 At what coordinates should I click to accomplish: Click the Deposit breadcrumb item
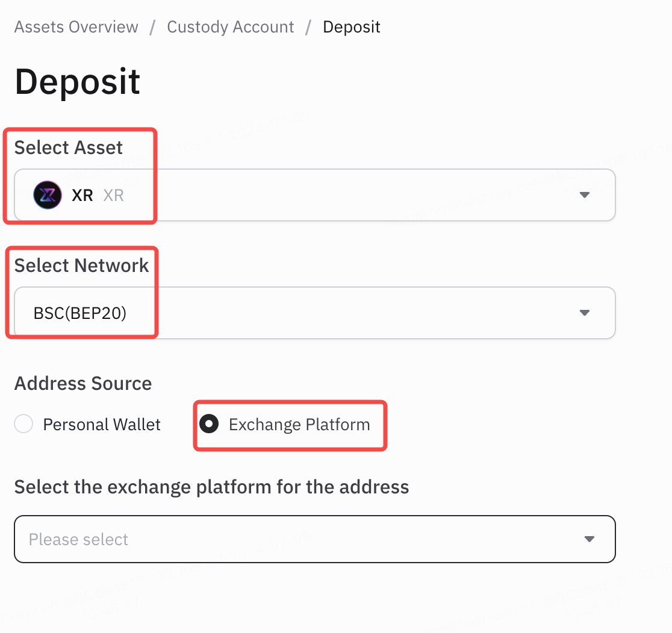tap(352, 27)
